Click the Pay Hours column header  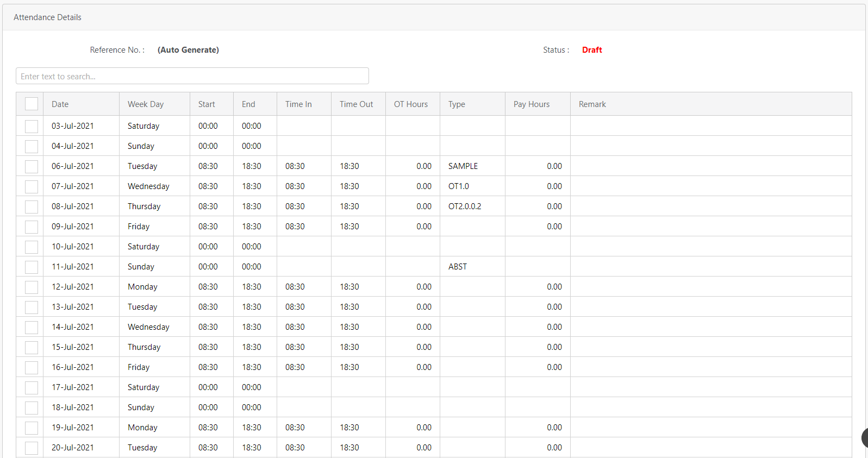(538, 104)
